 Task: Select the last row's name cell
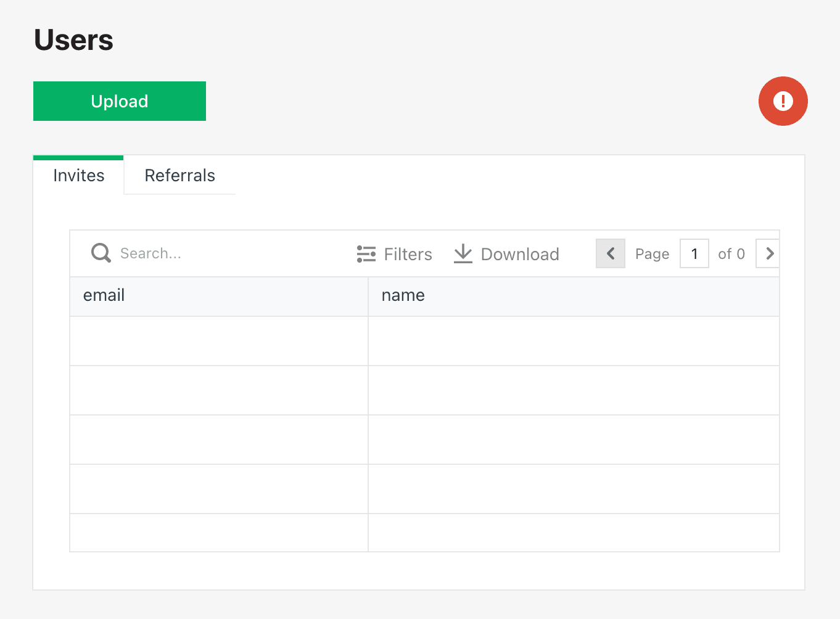574,533
